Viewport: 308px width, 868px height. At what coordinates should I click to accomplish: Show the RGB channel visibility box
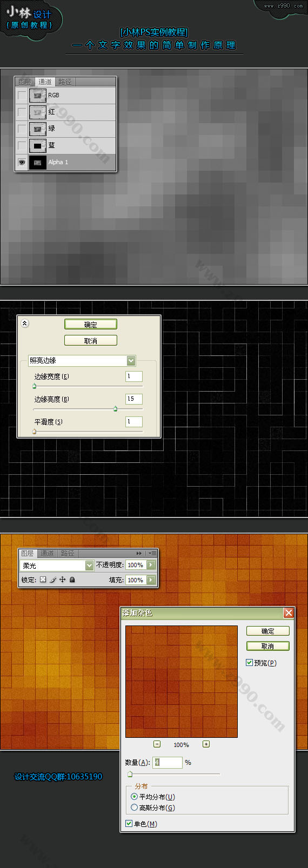coord(22,95)
